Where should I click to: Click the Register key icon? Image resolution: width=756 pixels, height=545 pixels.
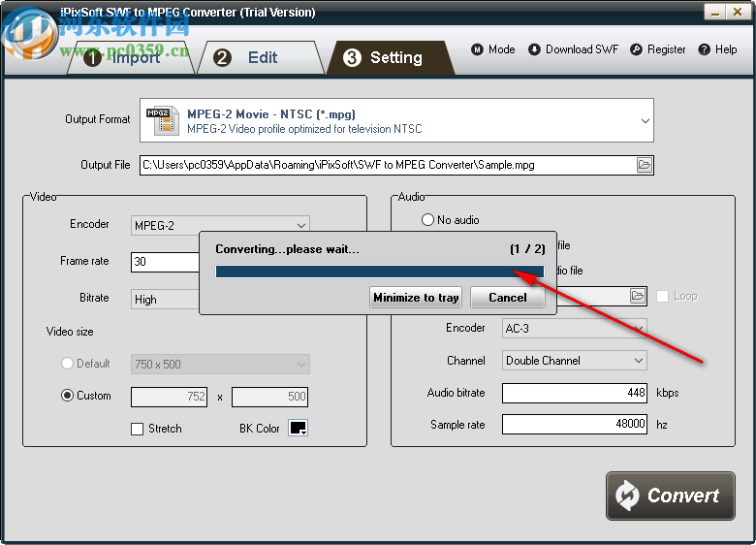[636, 49]
